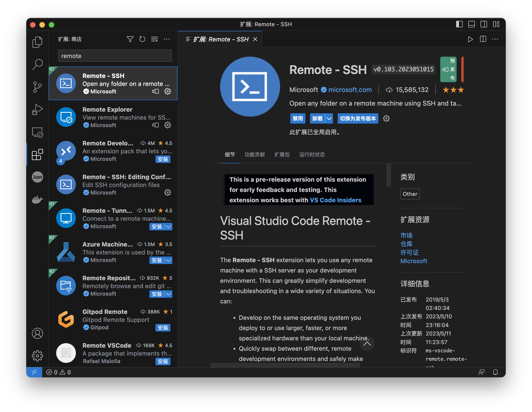532x412 pixels.
Task: Install Remote VSCode extension
Action: coord(163,361)
